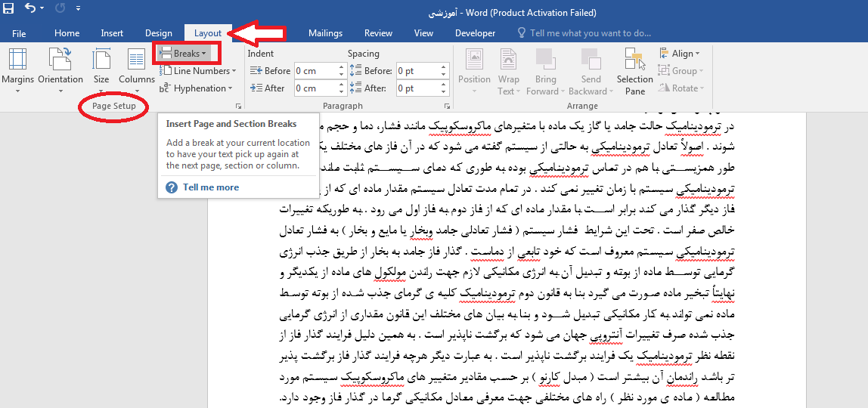Open the Review tab
The height and width of the screenshot is (408, 868).
[378, 33]
